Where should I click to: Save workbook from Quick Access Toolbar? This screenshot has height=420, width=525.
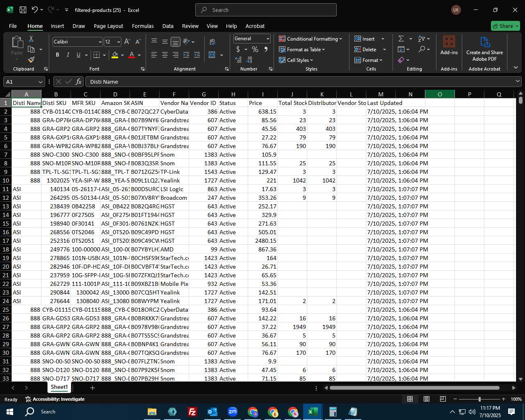(x=23, y=10)
